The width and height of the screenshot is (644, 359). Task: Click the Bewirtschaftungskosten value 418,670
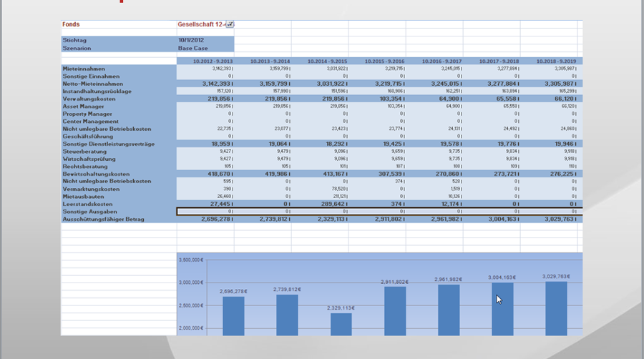pyautogui.click(x=220, y=174)
